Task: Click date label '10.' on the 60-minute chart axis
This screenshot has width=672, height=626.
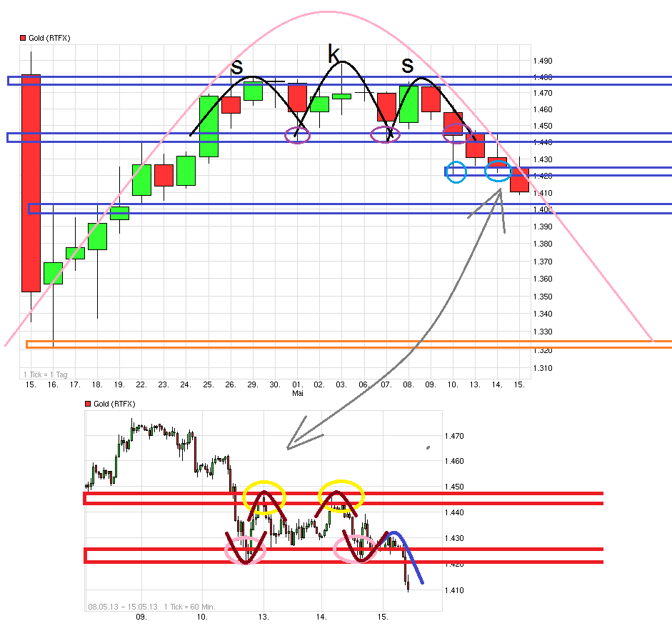Action: [x=202, y=617]
